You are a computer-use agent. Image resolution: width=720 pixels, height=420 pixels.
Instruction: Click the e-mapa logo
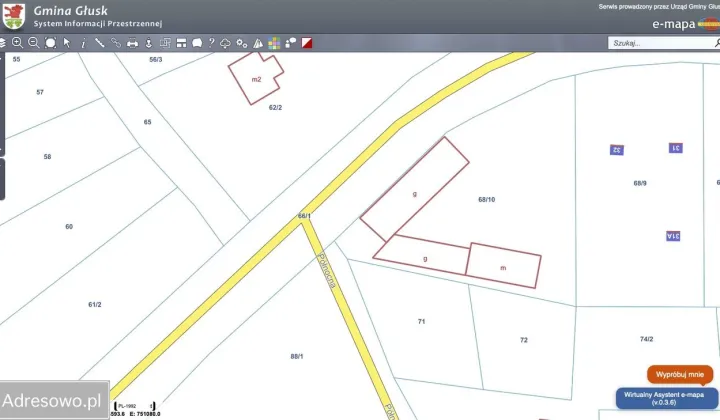[686, 24]
